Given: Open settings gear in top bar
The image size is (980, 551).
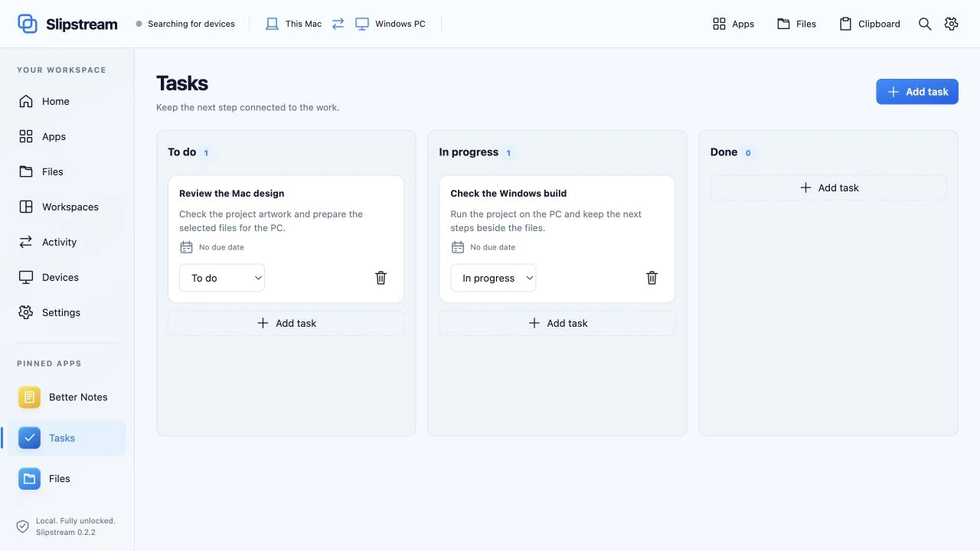Looking at the screenshot, I should pyautogui.click(x=951, y=24).
